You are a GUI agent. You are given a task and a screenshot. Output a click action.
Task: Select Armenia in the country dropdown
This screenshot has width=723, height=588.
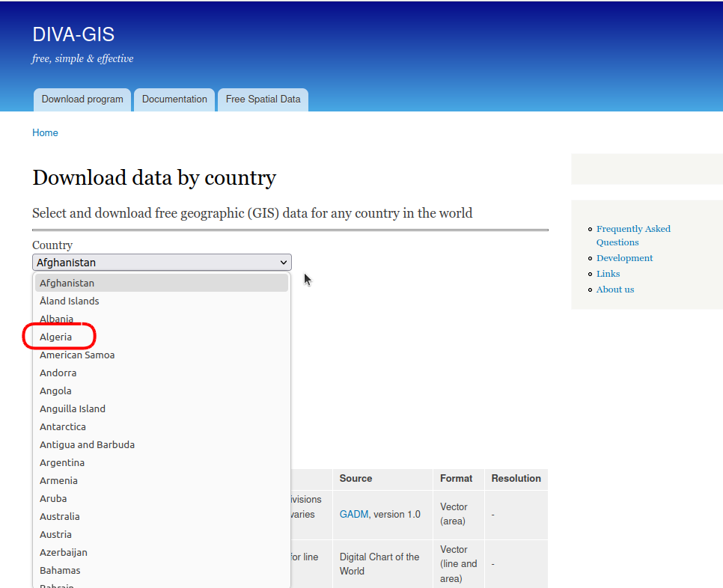162,480
